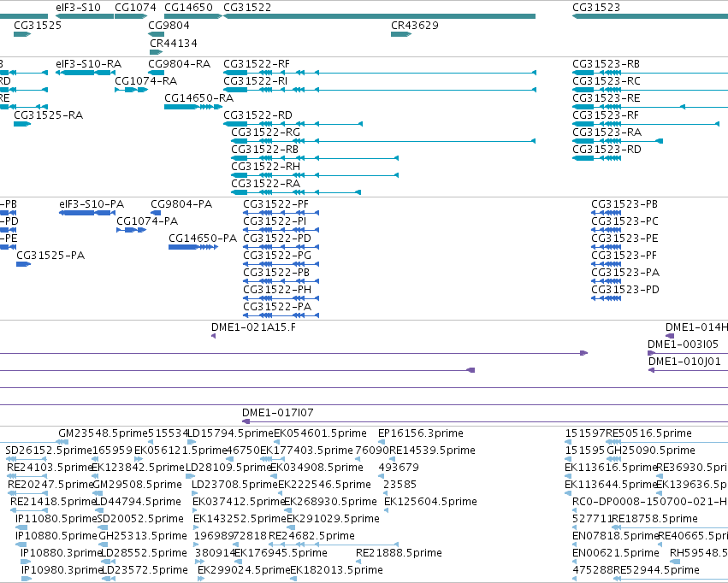Image resolution: width=728 pixels, height=583 pixels.
Task: Click the CG31522-RF transcript label
Action: [x=257, y=63]
